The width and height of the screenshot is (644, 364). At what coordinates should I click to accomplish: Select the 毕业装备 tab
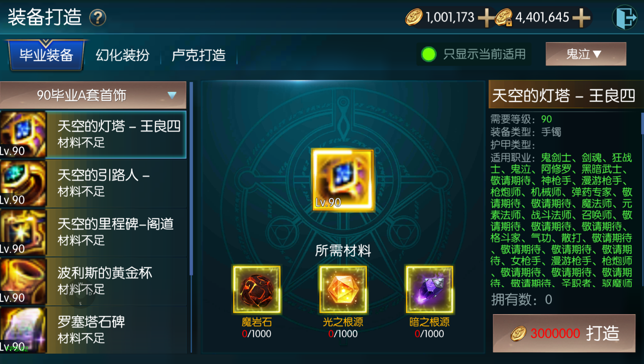click(x=46, y=55)
